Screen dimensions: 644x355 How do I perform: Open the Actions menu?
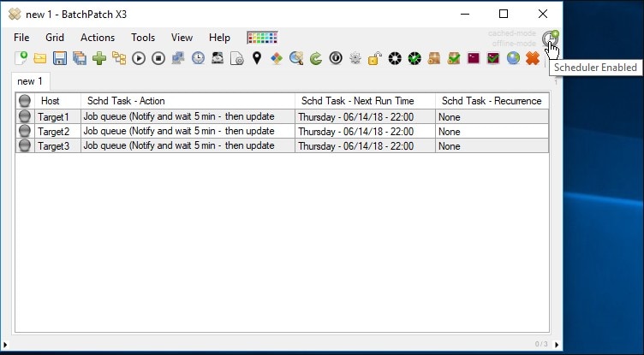pos(98,38)
